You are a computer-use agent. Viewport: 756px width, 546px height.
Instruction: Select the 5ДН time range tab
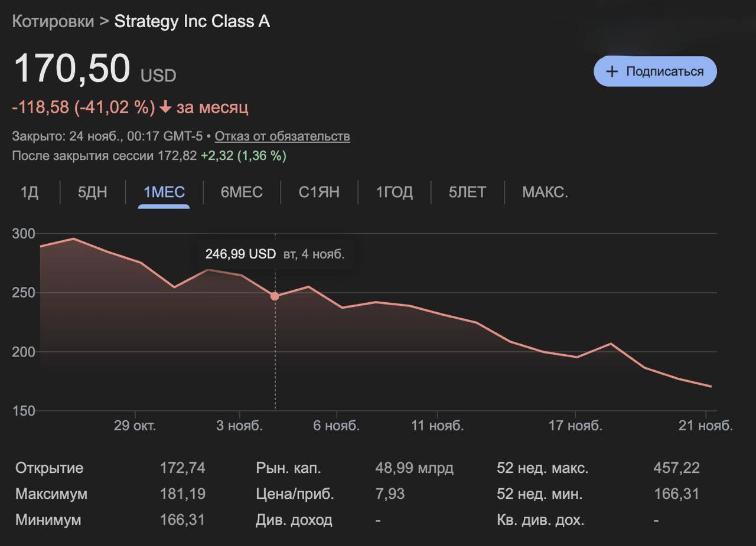pos(93,192)
